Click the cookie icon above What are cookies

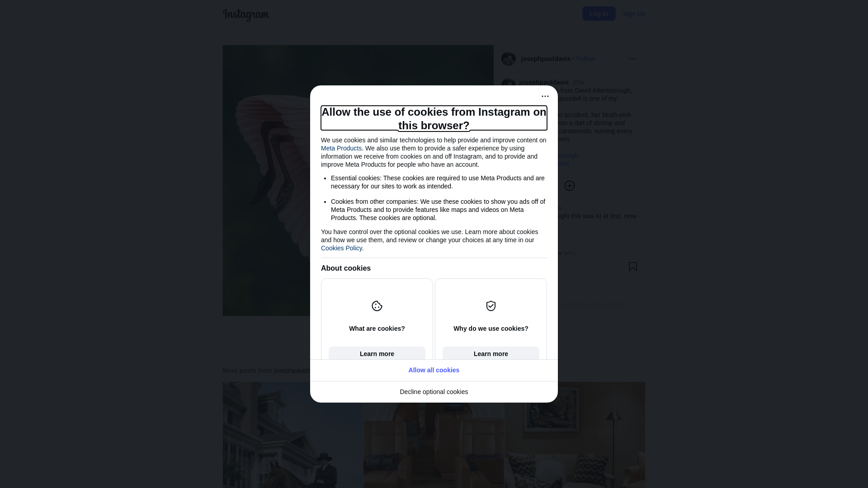(x=377, y=306)
